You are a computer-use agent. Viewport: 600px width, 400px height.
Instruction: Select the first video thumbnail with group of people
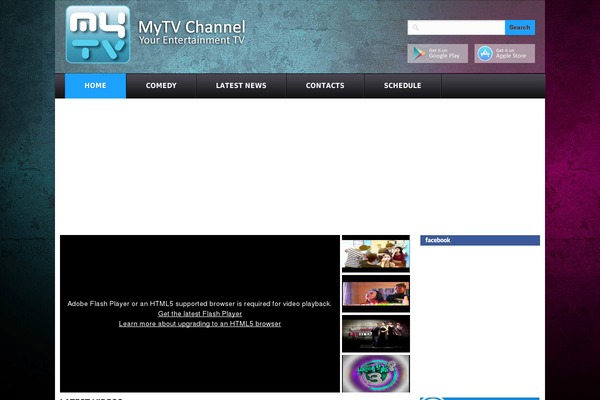(x=376, y=254)
